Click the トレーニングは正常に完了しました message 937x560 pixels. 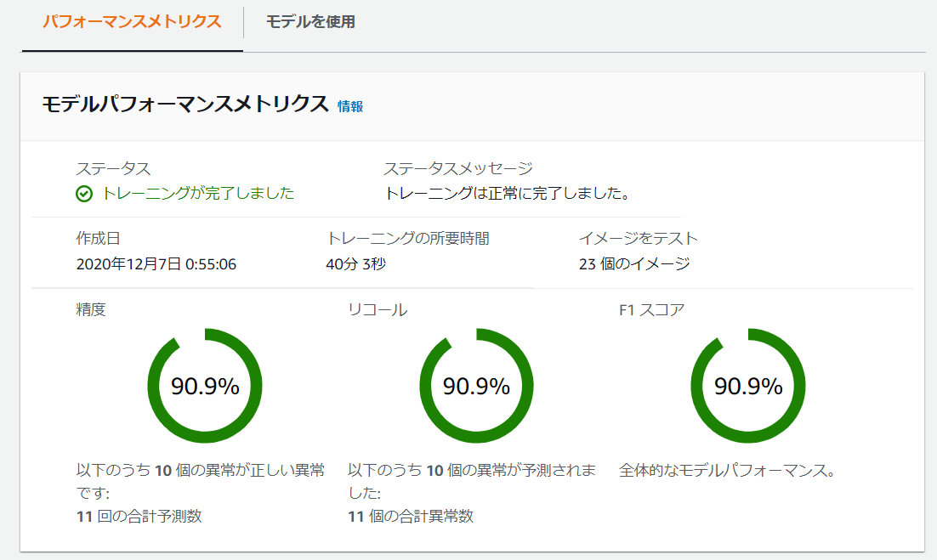(x=507, y=194)
